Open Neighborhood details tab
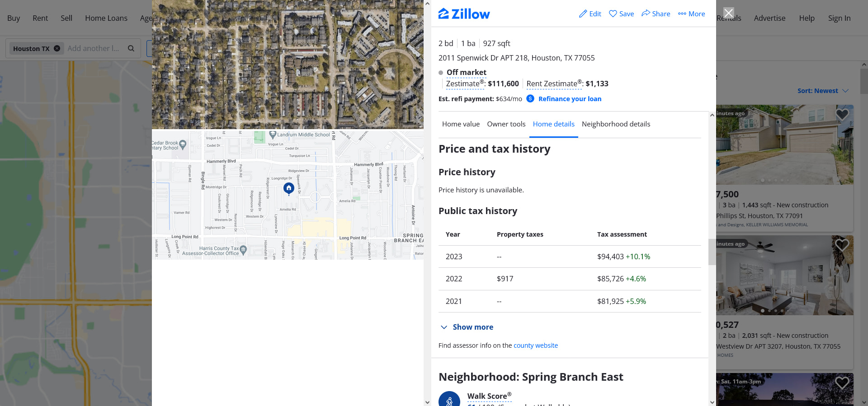 click(616, 124)
